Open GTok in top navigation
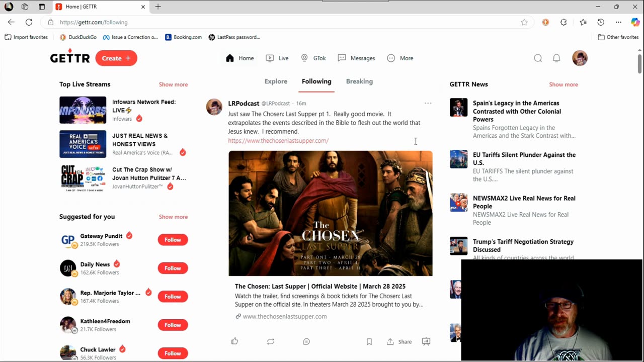This screenshot has width=644, height=362. (x=313, y=58)
